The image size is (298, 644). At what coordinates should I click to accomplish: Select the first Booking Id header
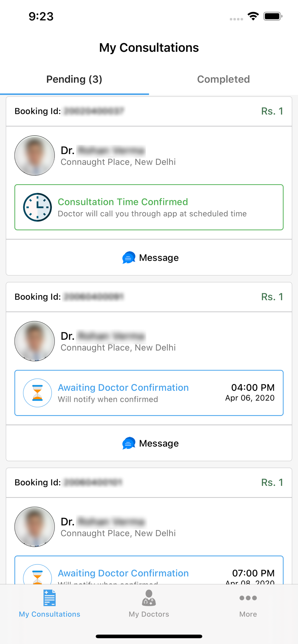coord(149,111)
